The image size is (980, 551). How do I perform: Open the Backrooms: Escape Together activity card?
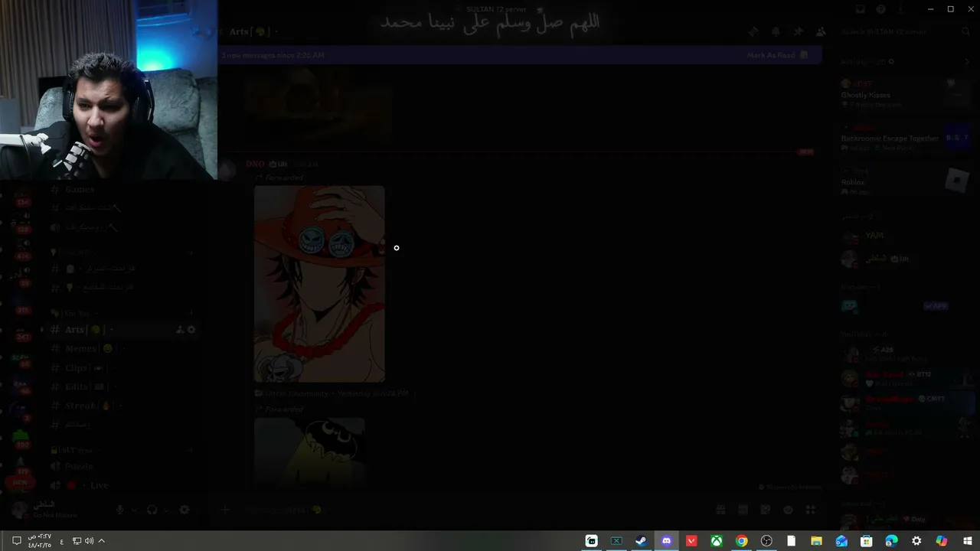tap(906, 138)
